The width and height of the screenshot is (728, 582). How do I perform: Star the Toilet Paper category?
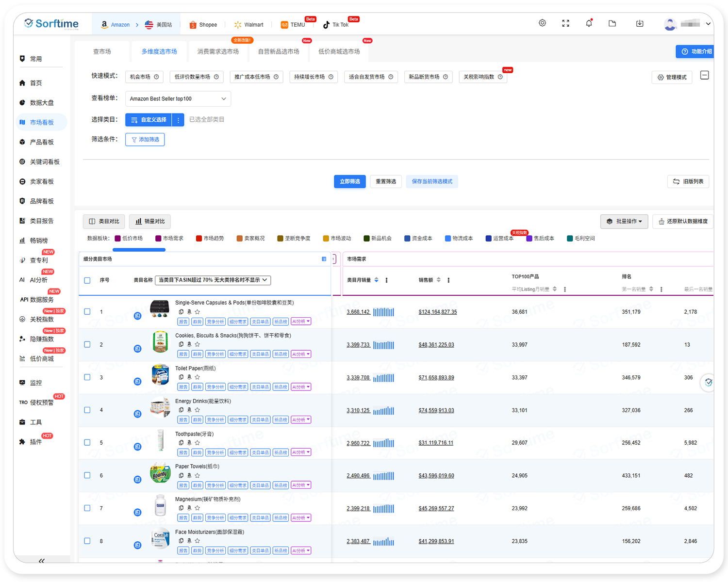click(x=198, y=377)
